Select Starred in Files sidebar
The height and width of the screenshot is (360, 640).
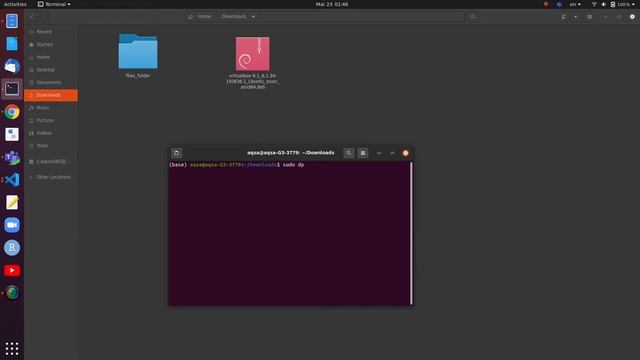tap(51, 44)
